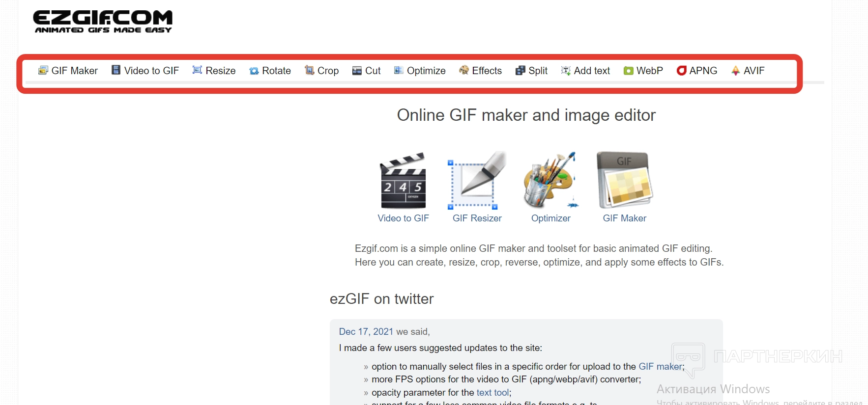
Task: Go to the Resize tool menu label
Action: click(221, 71)
